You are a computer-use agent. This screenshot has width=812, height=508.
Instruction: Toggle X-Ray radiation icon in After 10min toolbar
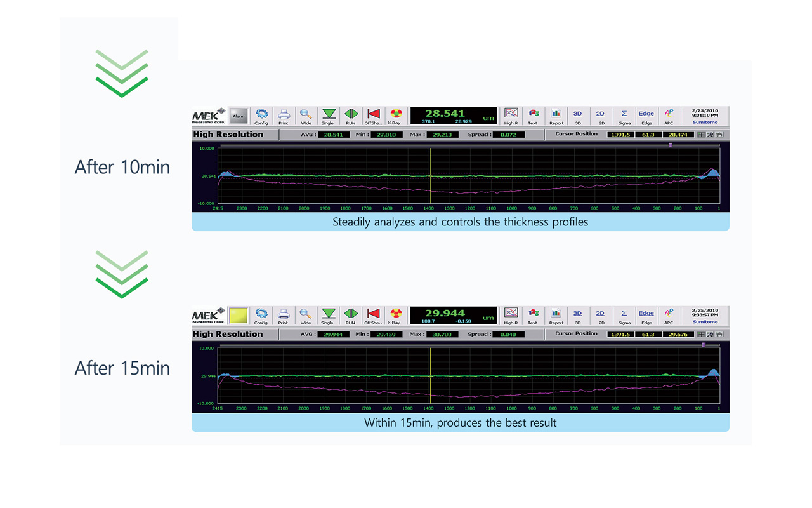[x=396, y=116]
